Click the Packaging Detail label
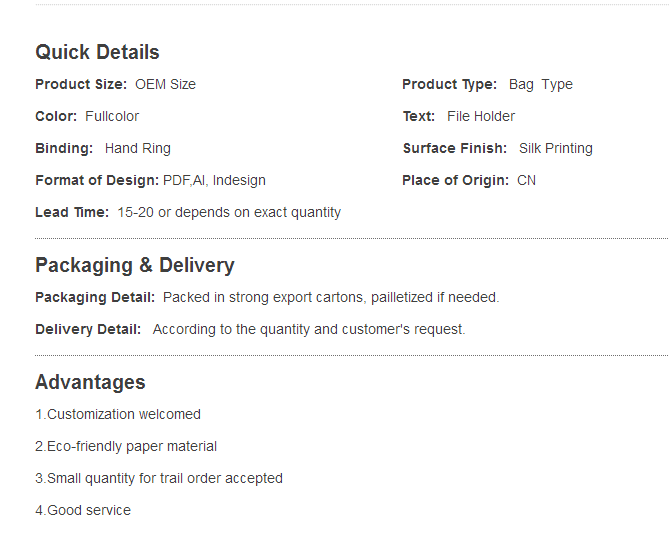Viewport: 669px width, 554px height. 95,298
